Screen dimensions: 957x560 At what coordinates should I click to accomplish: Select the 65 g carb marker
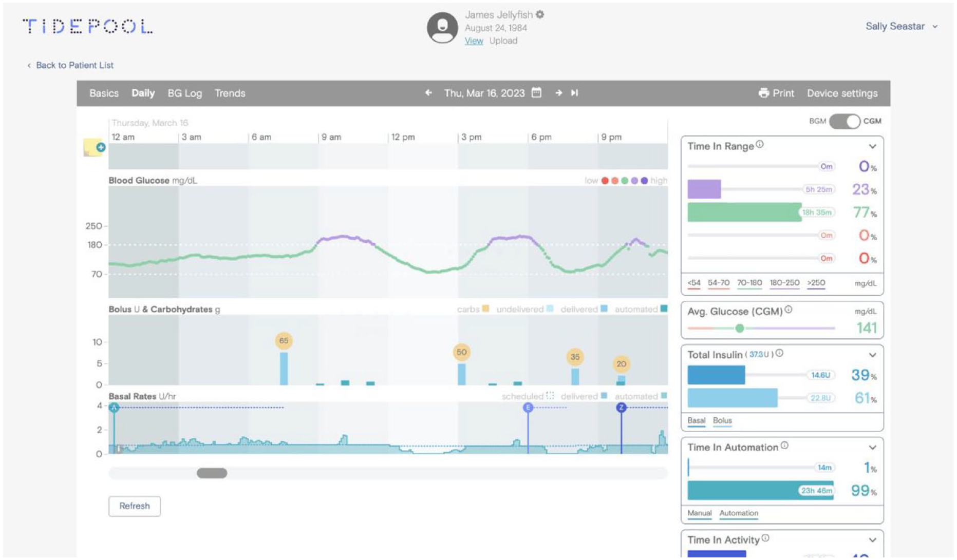(284, 340)
